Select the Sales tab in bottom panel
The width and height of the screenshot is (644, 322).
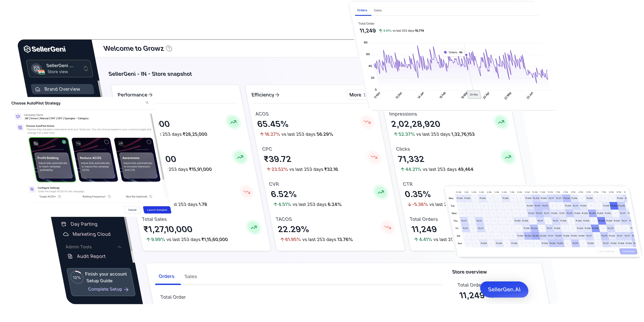[191, 277]
